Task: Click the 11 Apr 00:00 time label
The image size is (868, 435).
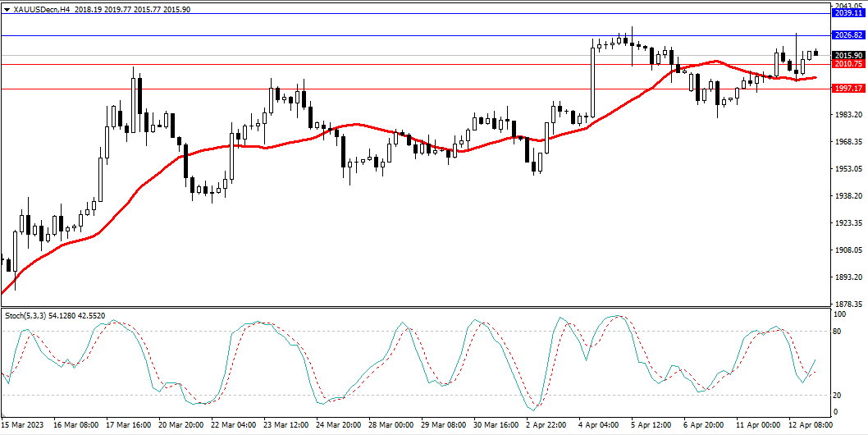Action: tap(759, 425)
